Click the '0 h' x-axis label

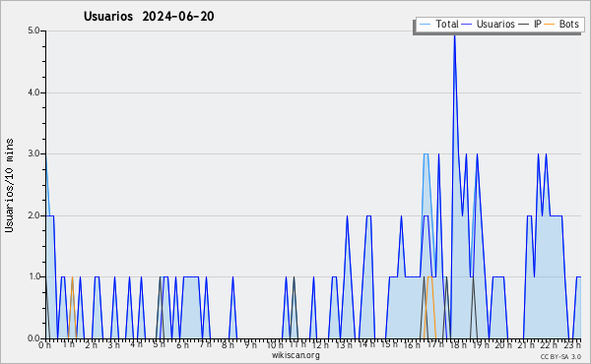(44, 345)
